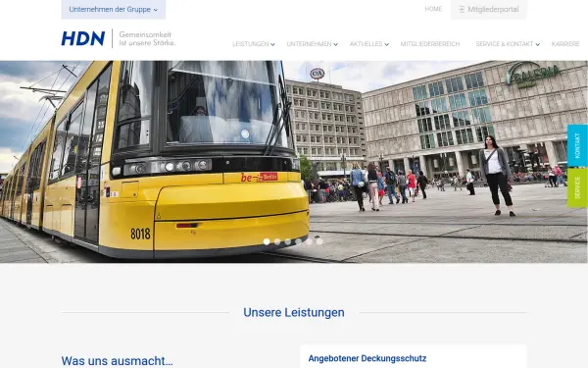
Task: Click the Was uns ausmacht heading
Action: click(x=117, y=361)
